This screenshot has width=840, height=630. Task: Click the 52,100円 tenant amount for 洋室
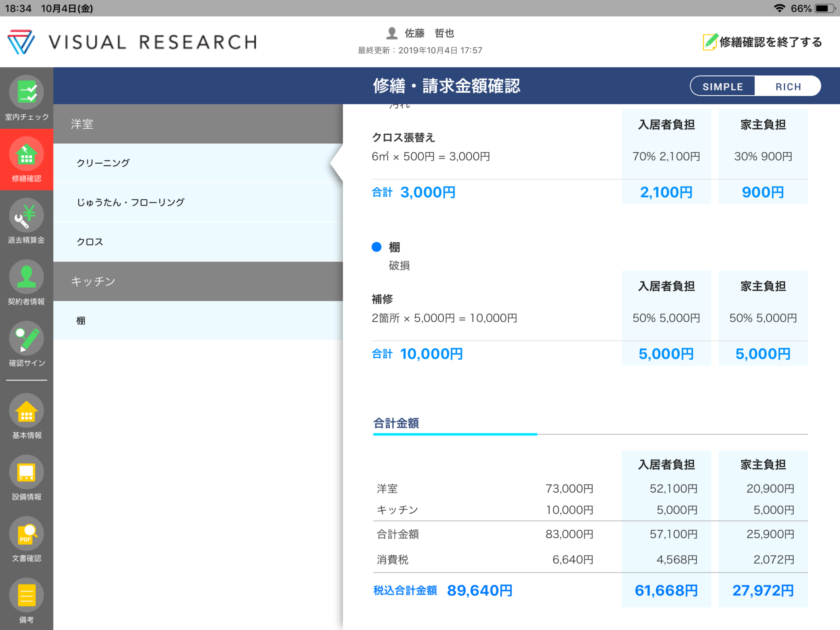coord(673,488)
